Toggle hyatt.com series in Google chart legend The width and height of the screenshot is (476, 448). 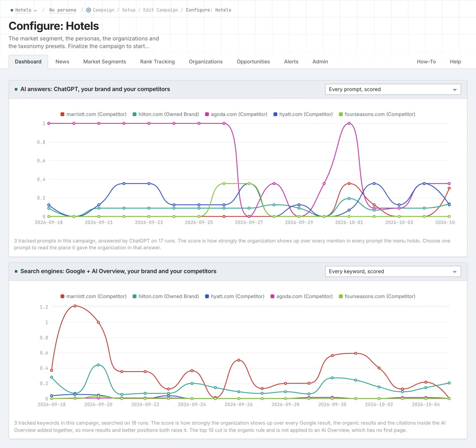235,296
